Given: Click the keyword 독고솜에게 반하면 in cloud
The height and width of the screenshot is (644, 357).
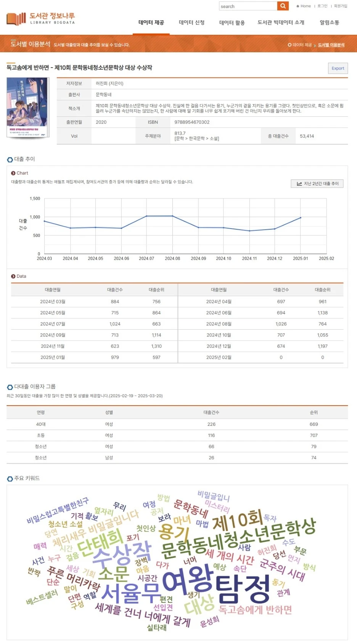Looking at the screenshot, I should click(255, 609).
